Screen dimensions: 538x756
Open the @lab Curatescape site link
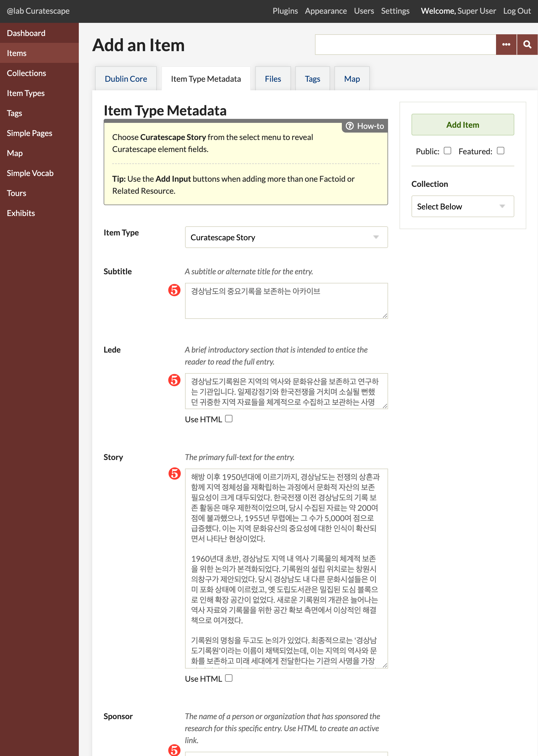tap(38, 11)
